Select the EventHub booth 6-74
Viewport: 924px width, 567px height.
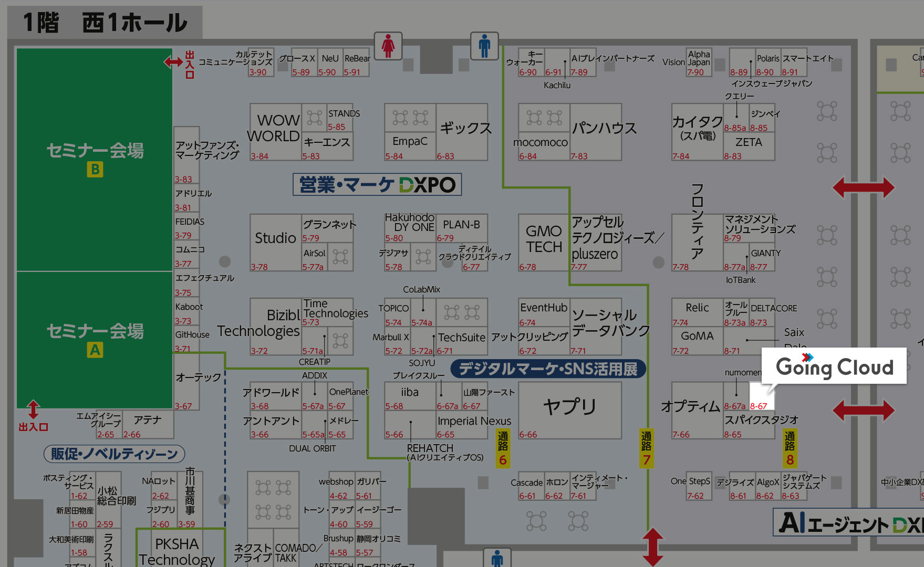544,312
